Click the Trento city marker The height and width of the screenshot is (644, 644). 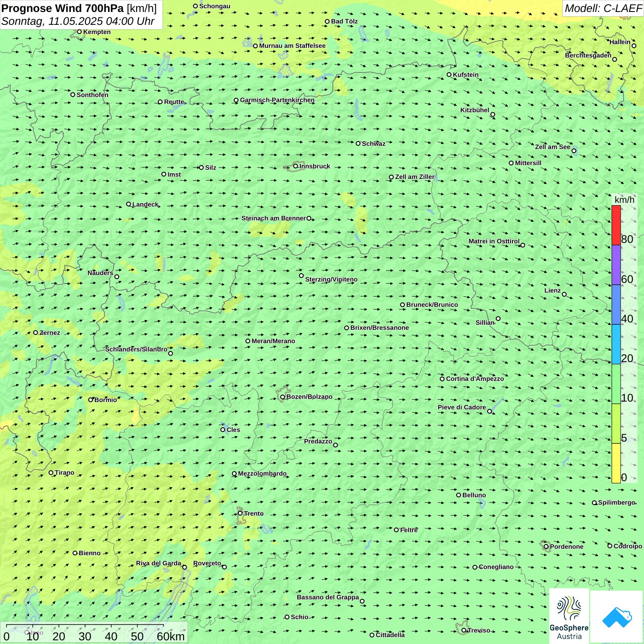tap(240, 513)
